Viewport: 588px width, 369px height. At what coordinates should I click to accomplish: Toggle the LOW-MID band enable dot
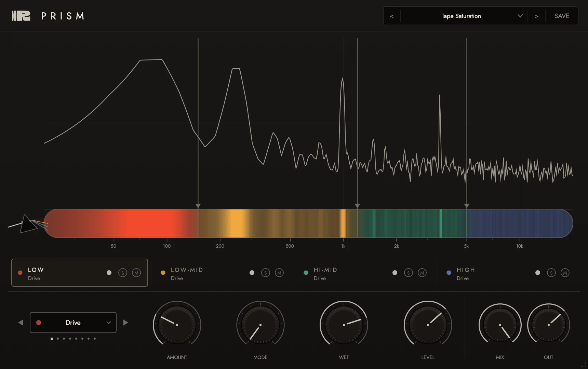pos(252,273)
